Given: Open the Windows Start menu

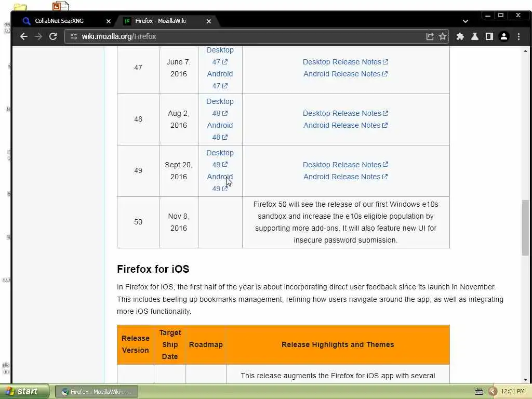Looking at the screenshot, I should (x=24, y=392).
